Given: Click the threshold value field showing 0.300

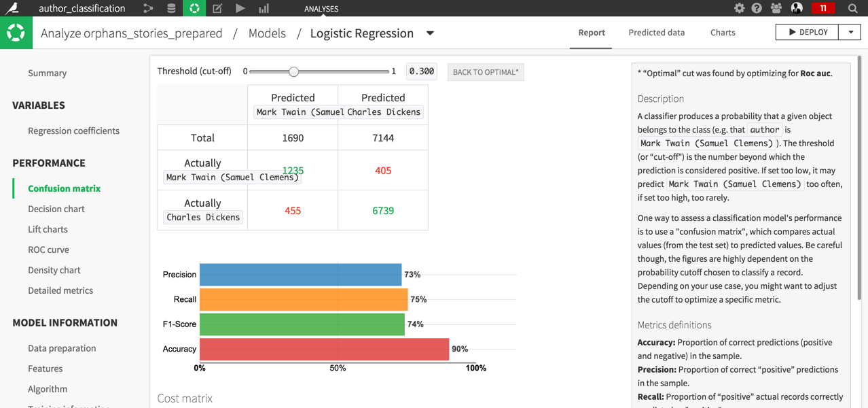Looking at the screenshot, I should pyautogui.click(x=421, y=71).
